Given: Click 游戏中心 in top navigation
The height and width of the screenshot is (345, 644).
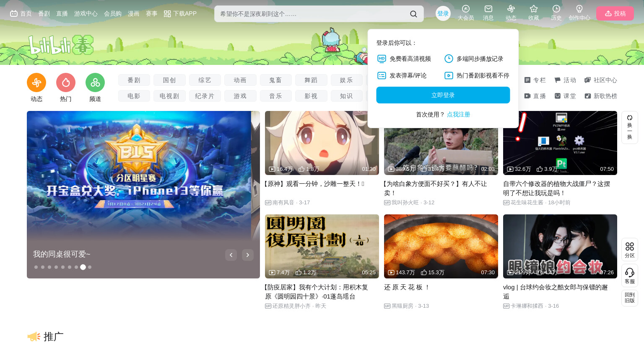Looking at the screenshot, I should tap(86, 13).
